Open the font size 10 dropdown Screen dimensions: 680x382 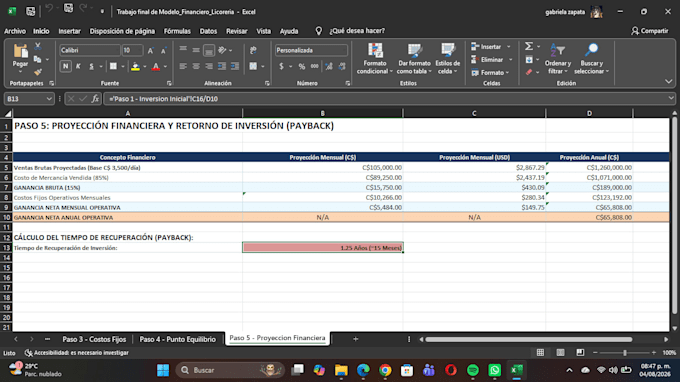pyautogui.click(x=132, y=50)
